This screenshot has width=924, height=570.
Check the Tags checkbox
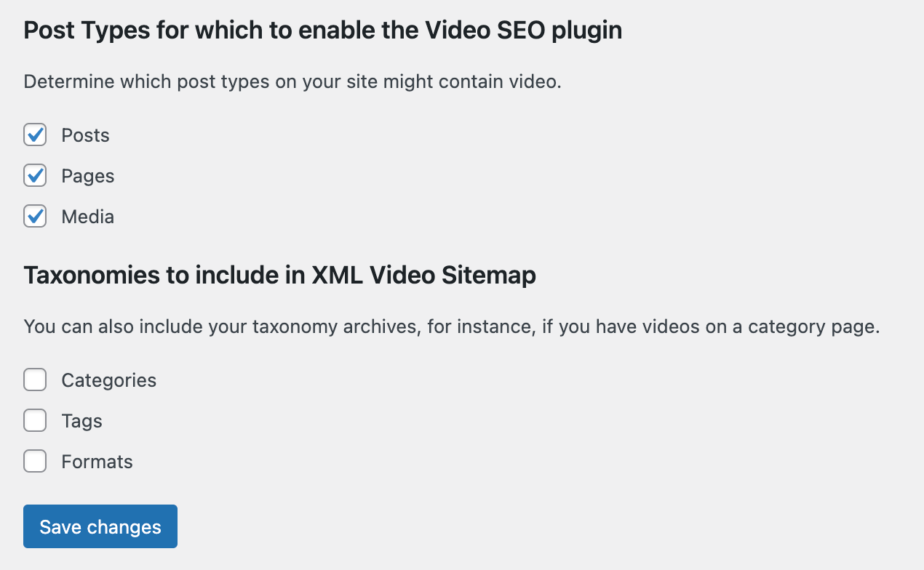[35, 421]
